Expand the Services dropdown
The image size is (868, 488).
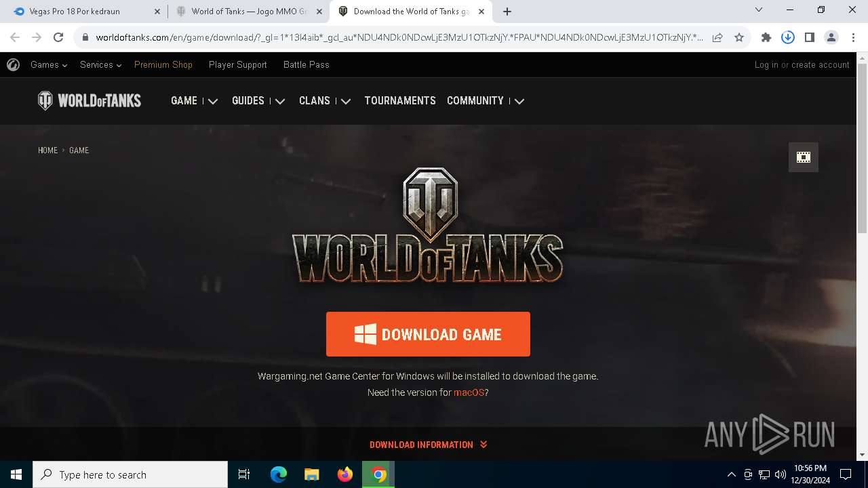pyautogui.click(x=100, y=65)
